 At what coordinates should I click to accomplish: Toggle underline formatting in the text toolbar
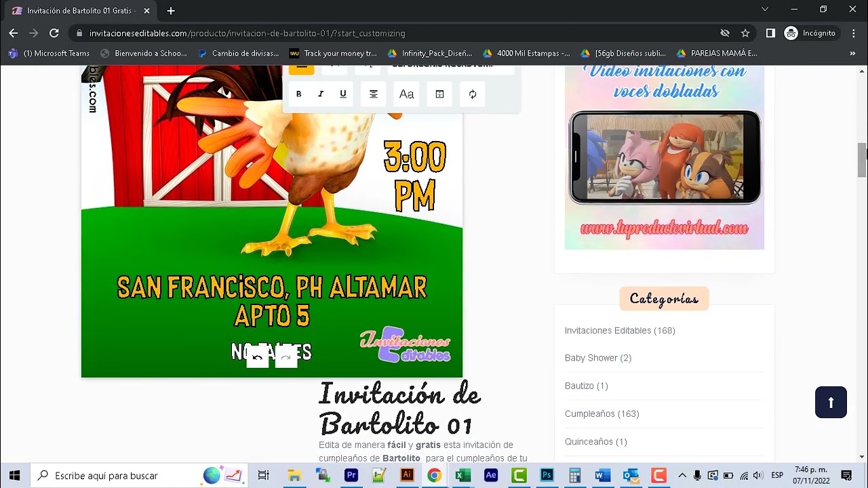coord(343,94)
